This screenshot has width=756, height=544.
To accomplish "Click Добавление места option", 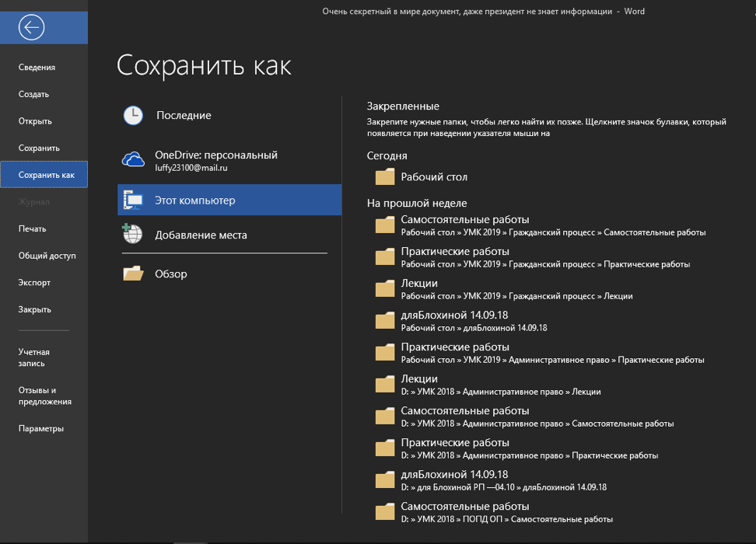I will point(229,235).
